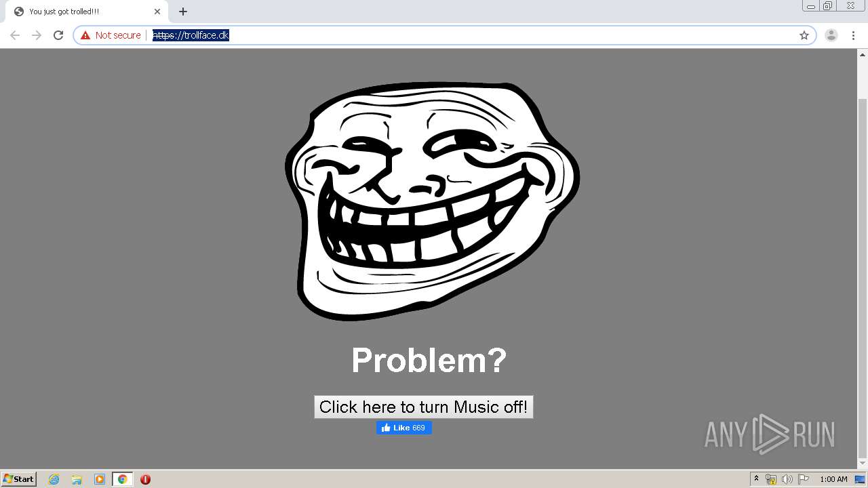This screenshot has width=868, height=488.
Task: Click the red Opera-style taskbar icon
Action: [x=145, y=479]
